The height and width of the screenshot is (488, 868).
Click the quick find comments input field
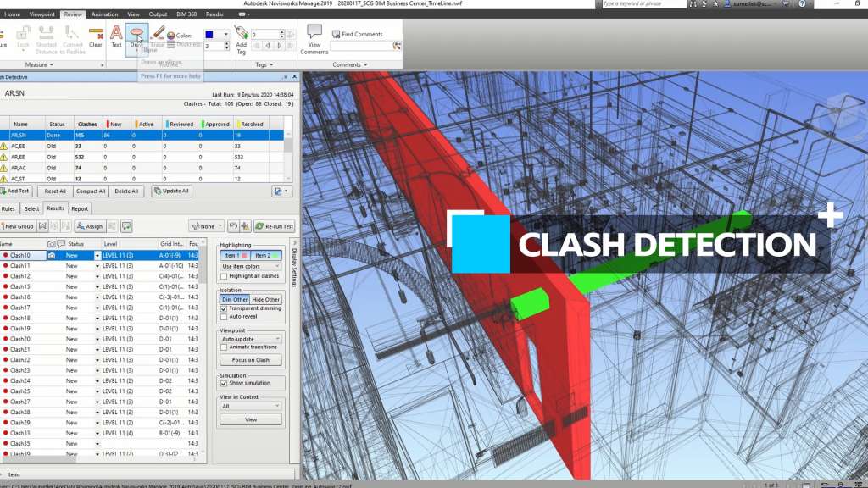(x=361, y=46)
